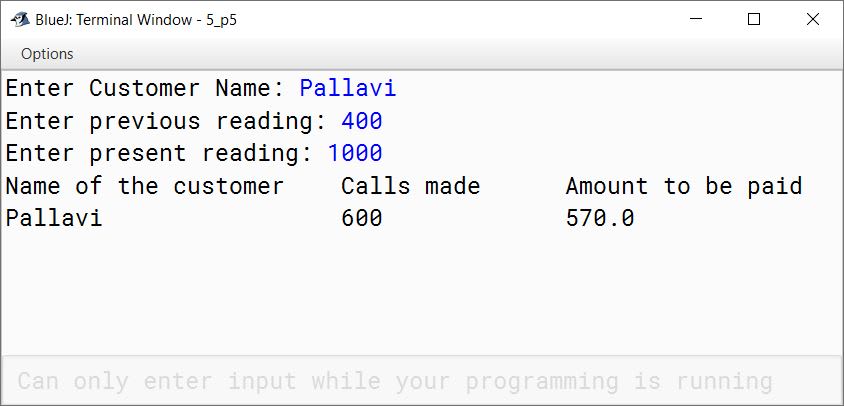Close the Terminal Window

click(812, 19)
